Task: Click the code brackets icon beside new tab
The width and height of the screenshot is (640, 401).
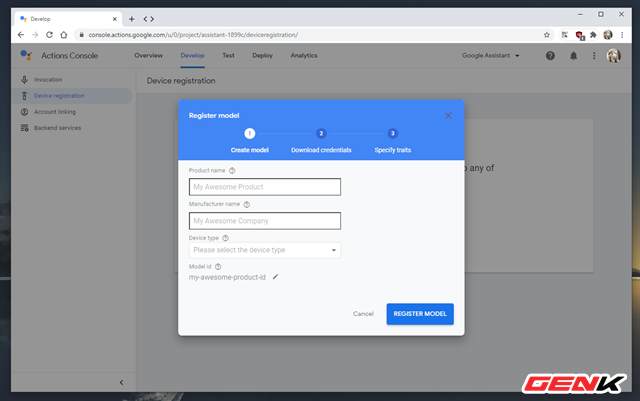Action: tap(149, 19)
